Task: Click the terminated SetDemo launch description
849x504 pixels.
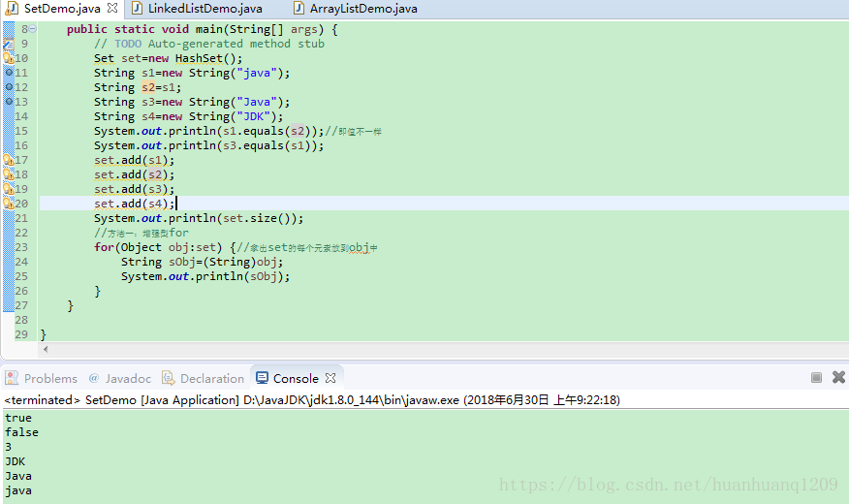Action: [x=312, y=400]
